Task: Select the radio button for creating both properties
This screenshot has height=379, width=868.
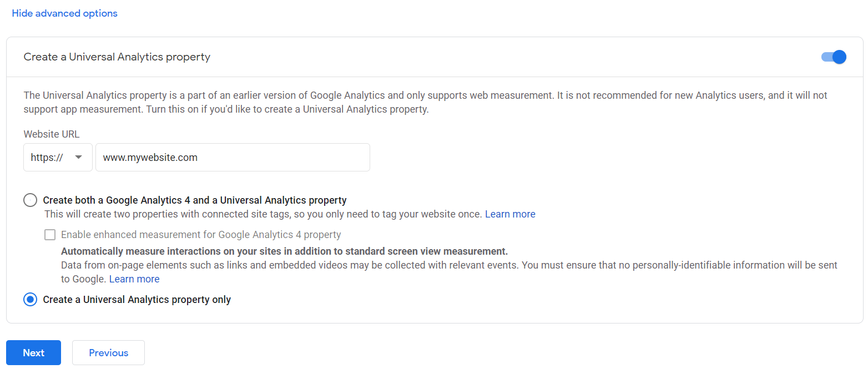Action: pos(30,200)
